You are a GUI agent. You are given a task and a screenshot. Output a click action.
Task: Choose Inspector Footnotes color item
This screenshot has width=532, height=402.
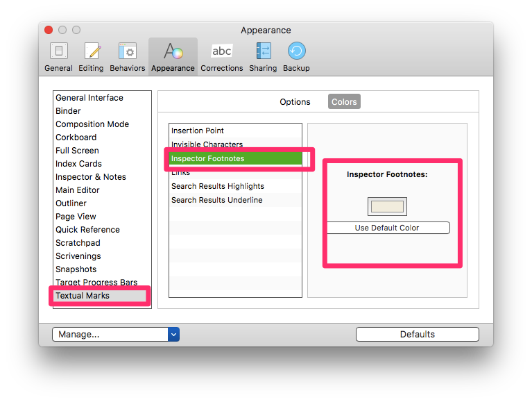pos(235,158)
